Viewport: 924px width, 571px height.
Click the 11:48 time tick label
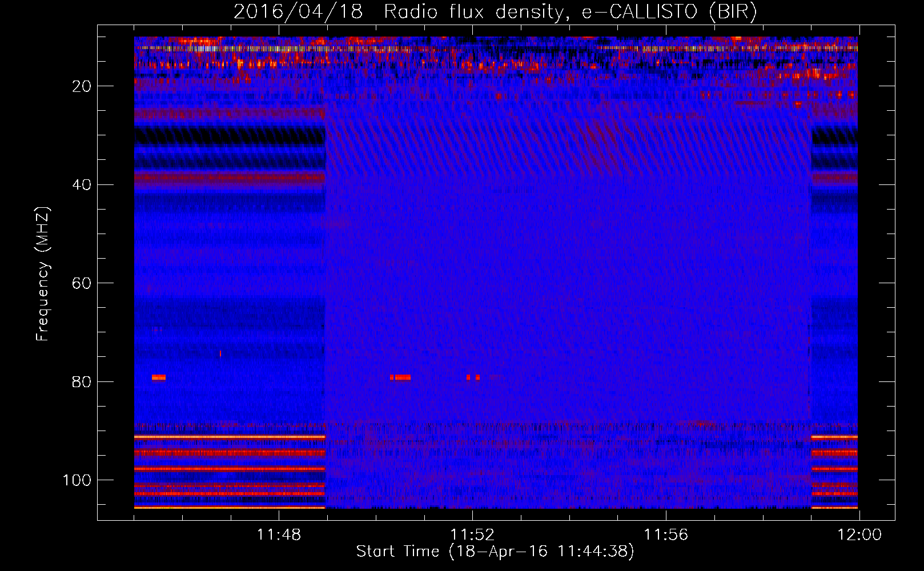click(279, 535)
